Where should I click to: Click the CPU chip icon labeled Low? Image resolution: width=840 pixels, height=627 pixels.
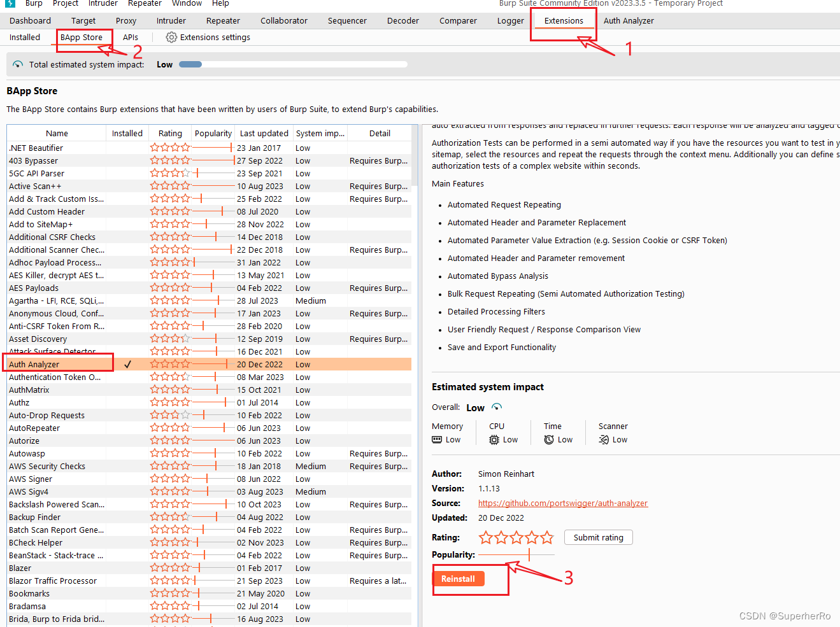[494, 439]
